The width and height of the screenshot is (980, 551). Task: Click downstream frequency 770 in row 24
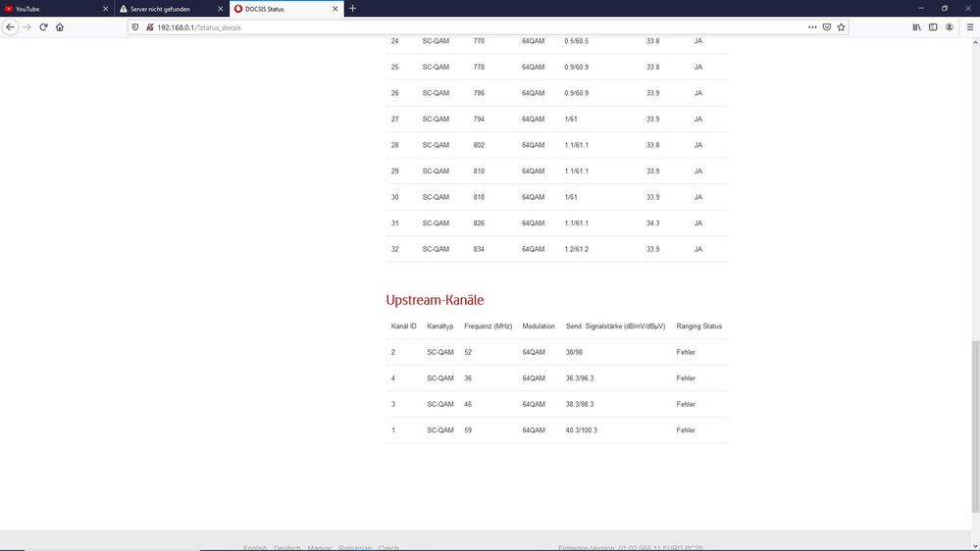[x=479, y=41]
